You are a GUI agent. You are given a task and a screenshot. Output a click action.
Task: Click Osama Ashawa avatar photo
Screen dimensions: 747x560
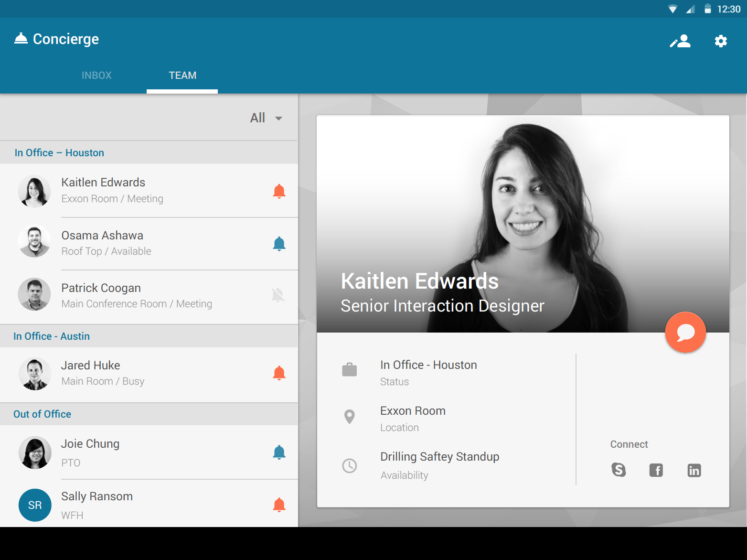34,241
